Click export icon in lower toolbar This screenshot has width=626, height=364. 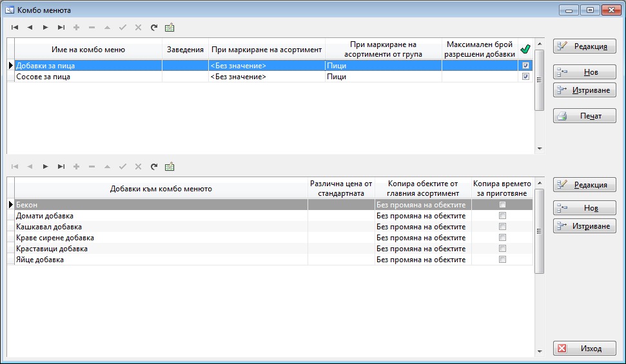click(170, 167)
